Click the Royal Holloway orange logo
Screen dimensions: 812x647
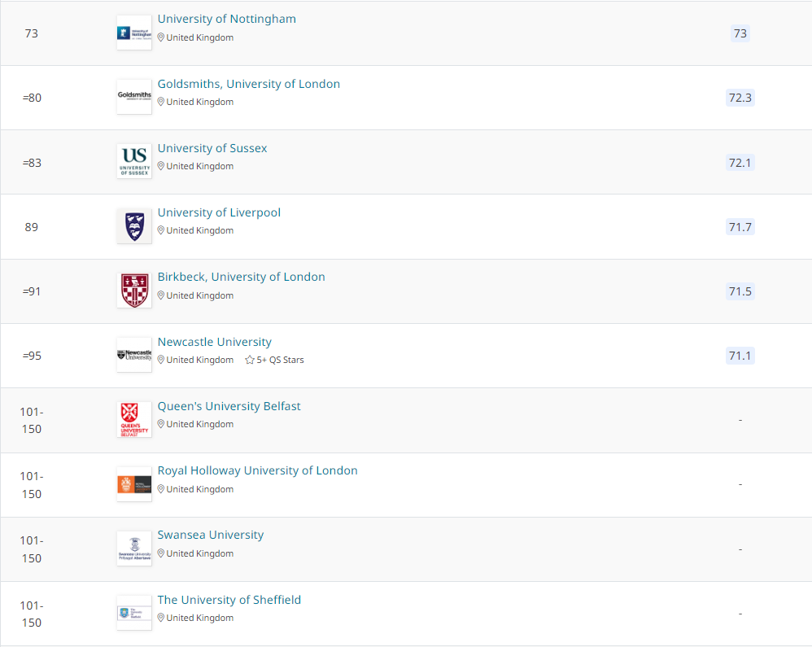[x=134, y=484]
